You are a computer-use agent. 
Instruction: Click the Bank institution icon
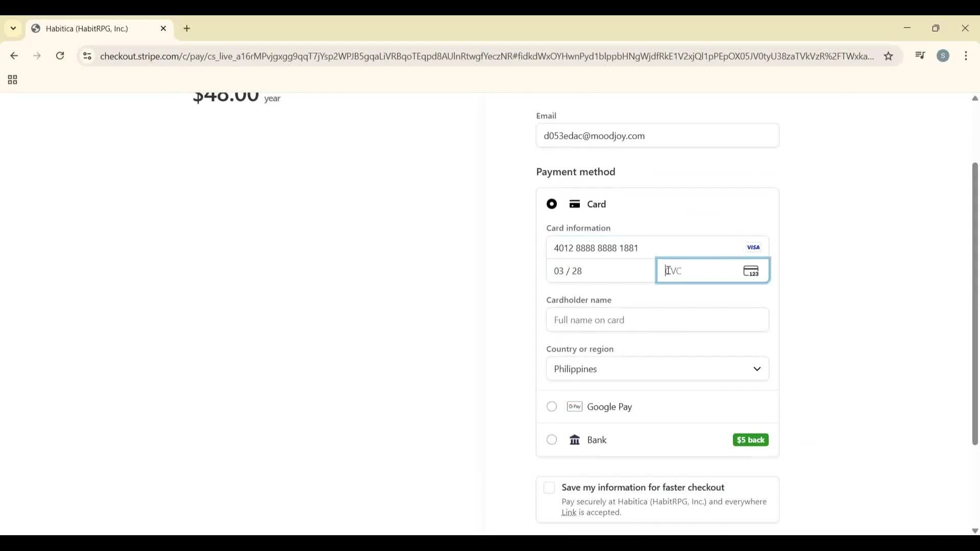(575, 440)
